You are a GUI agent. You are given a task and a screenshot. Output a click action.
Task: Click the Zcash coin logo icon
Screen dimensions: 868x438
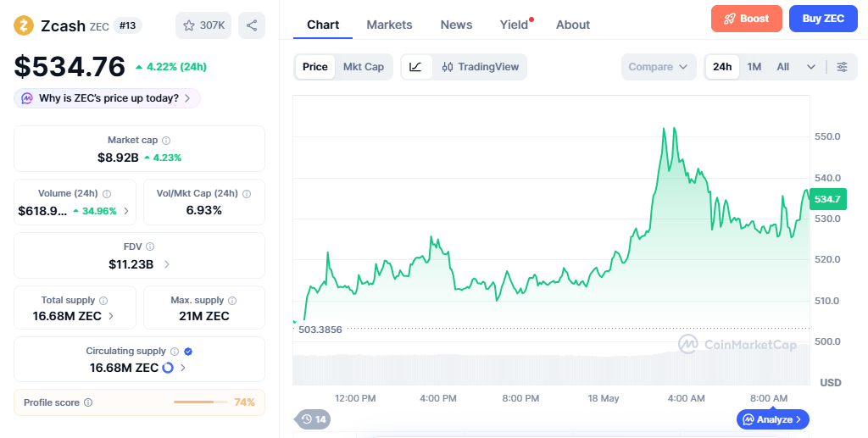click(x=24, y=25)
